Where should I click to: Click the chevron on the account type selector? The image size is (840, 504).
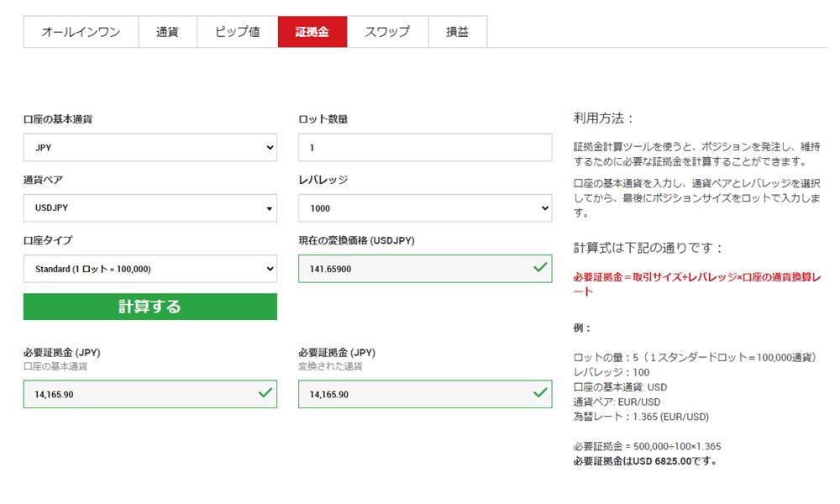click(x=269, y=269)
